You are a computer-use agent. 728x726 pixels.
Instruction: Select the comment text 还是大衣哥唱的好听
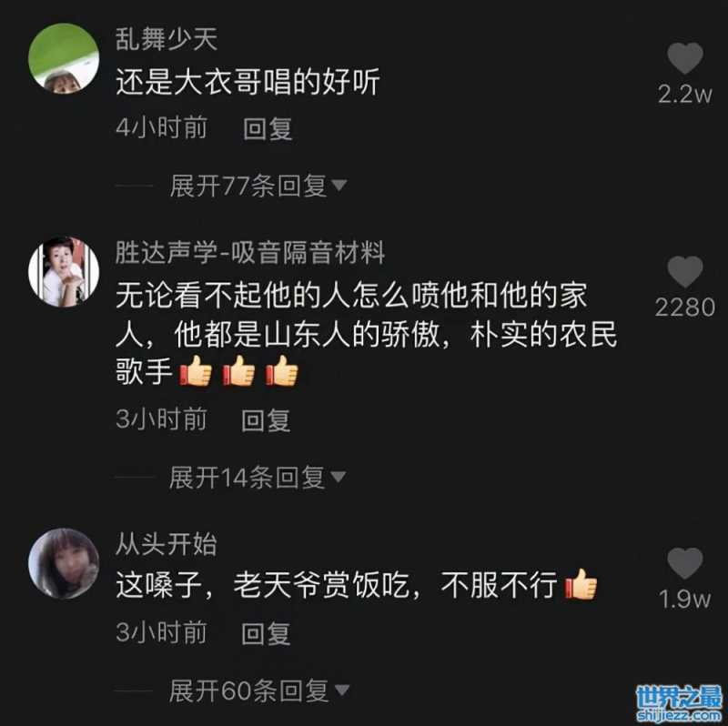click(x=248, y=82)
